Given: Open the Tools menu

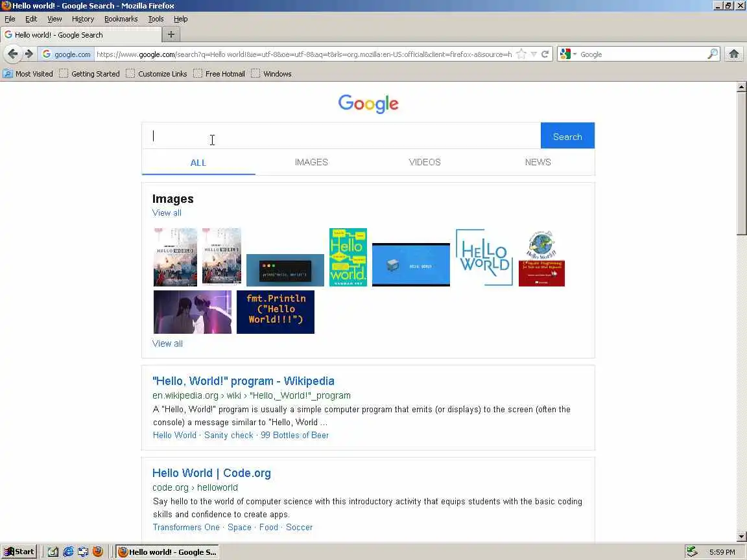Looking at the screenshot, I should tap(156, 19).
